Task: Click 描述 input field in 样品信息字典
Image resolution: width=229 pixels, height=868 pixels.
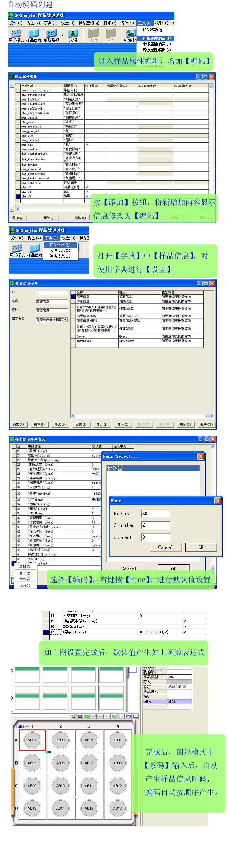Action: tap(52, 310)
